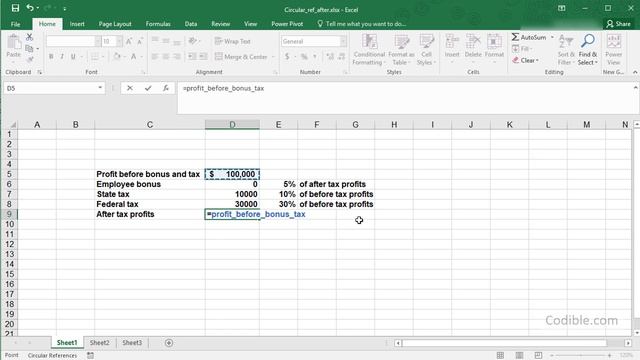Select cell containing State tax label

pos(150,194)
